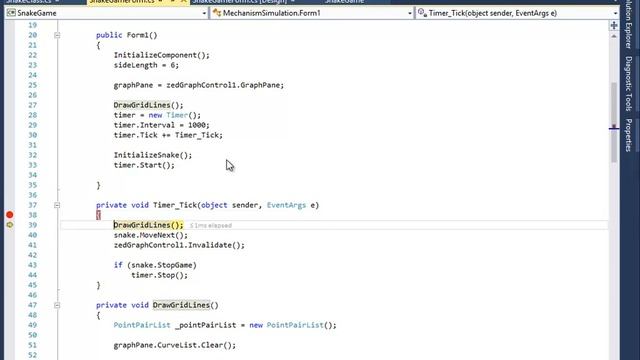Screen dimensions: 640x360
Task: Click the '1ms elapsed' perf tip
Action: 211,225
